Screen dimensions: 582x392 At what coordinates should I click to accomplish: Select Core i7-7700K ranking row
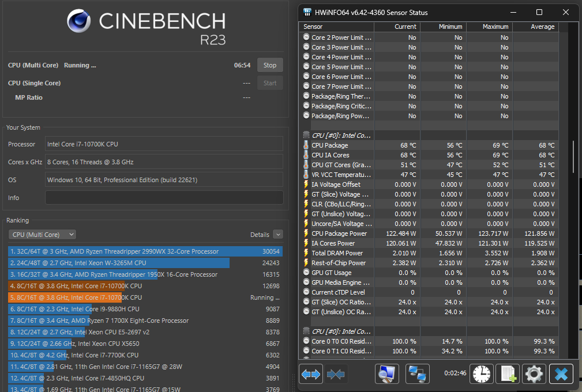click(x=145, y=355)
